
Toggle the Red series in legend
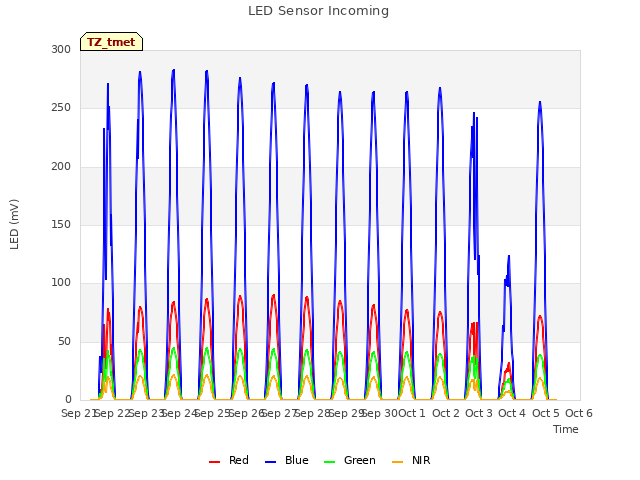click(x=229, y=460)
